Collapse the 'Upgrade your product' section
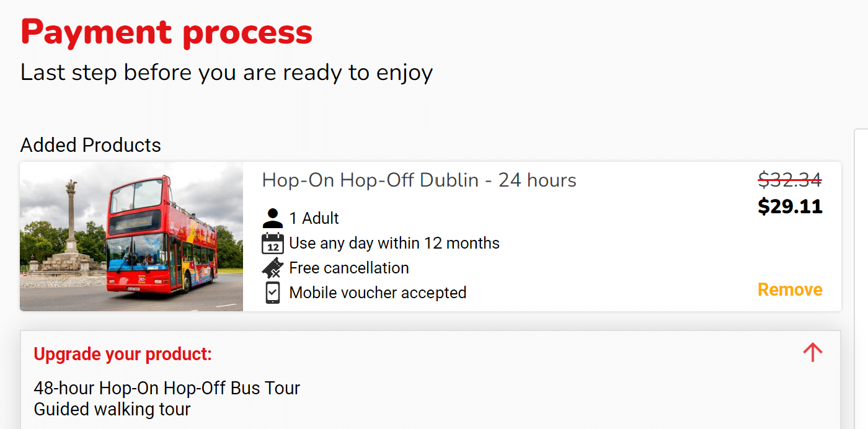 click(x=812, y=352)
